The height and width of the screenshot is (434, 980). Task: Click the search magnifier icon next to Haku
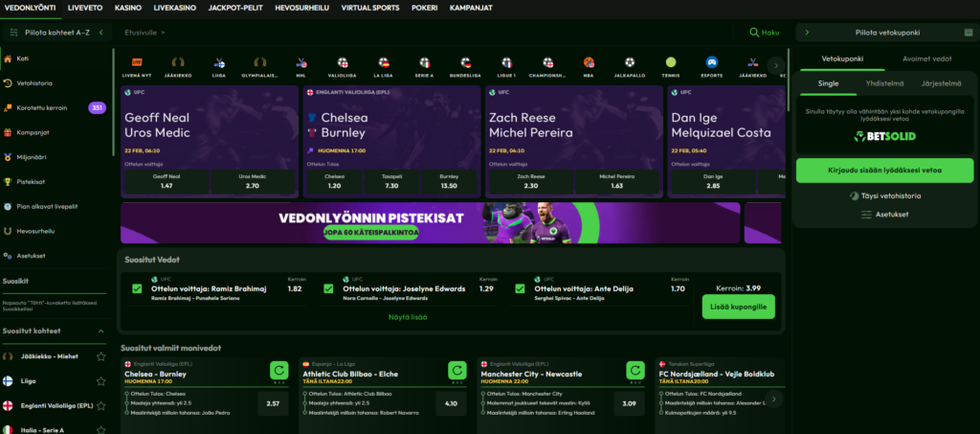point(754,32)
